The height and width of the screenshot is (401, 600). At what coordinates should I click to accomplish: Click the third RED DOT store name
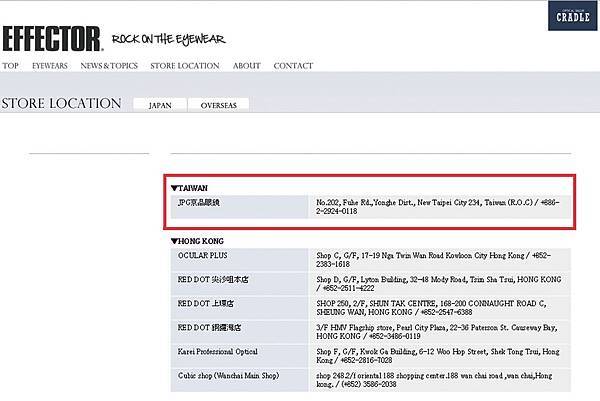tap(209, 328)
